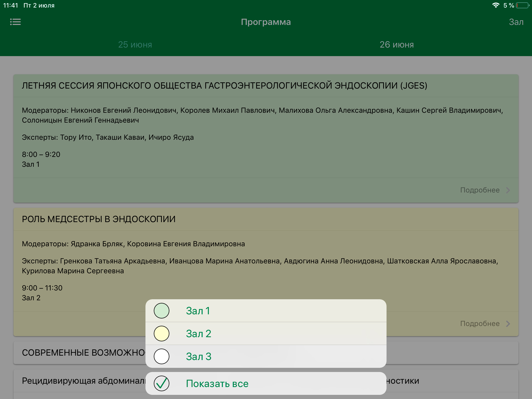The height and width of the screenshot is (399, 532).
Task: Open the ЛЕТНЯЯ СЕССИЯ JGES card title
Action: tap(224, 86)
